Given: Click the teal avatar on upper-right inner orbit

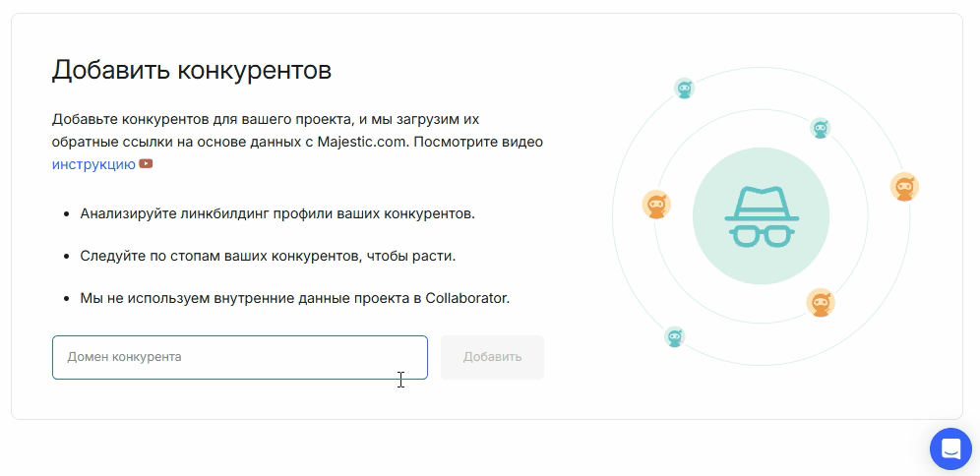Looking at the screenshot, I should tap(820, 128).
